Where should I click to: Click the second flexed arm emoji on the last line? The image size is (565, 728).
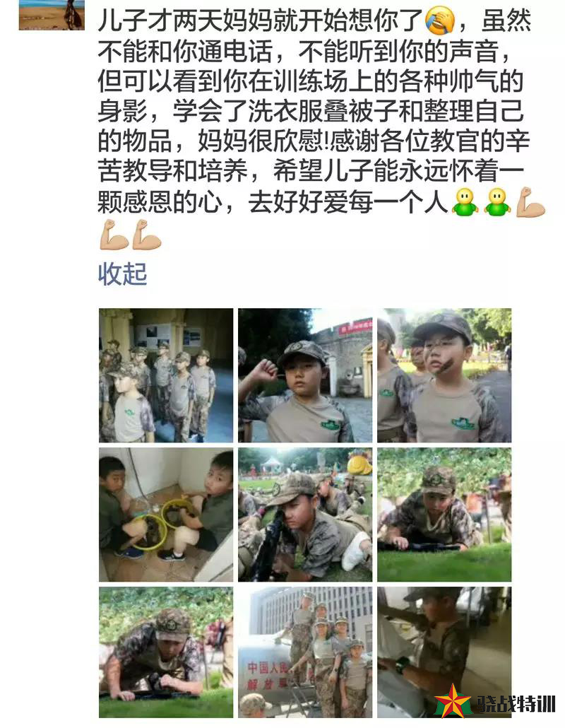pos(147,235)
